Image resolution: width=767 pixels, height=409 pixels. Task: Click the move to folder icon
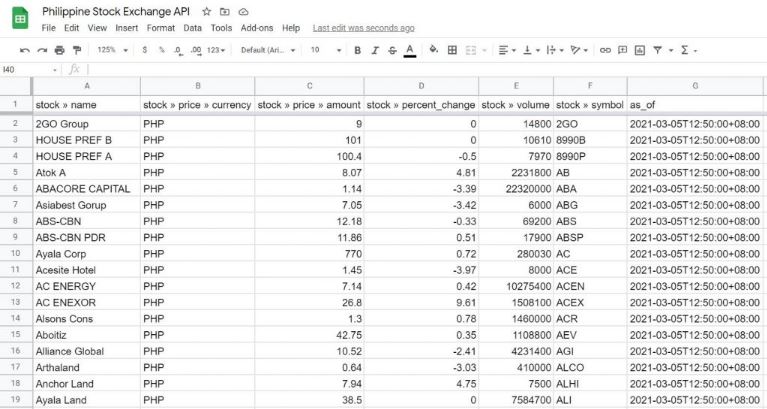[225, 12]
